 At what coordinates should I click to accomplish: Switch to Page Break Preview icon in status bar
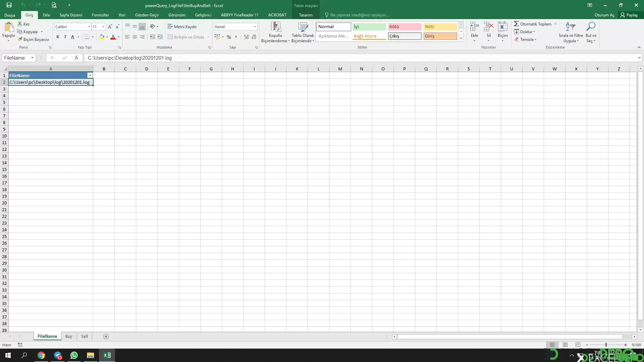point(578,345)
